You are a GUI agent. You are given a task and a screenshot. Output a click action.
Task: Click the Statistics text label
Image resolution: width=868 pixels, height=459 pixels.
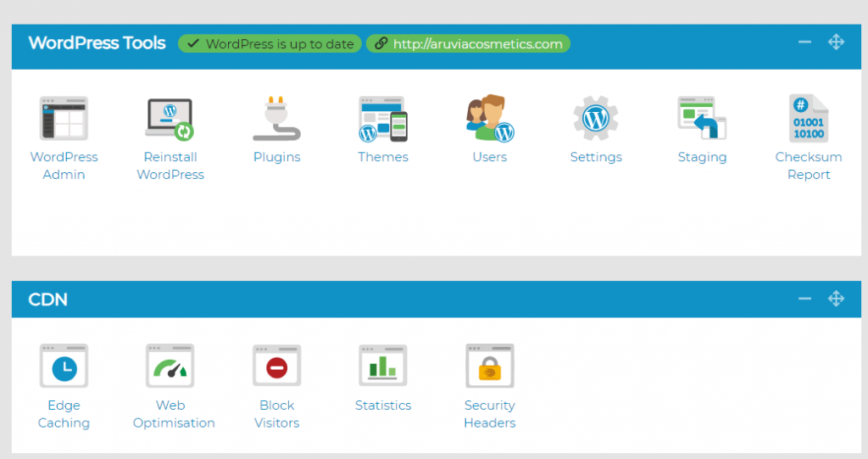383,406
